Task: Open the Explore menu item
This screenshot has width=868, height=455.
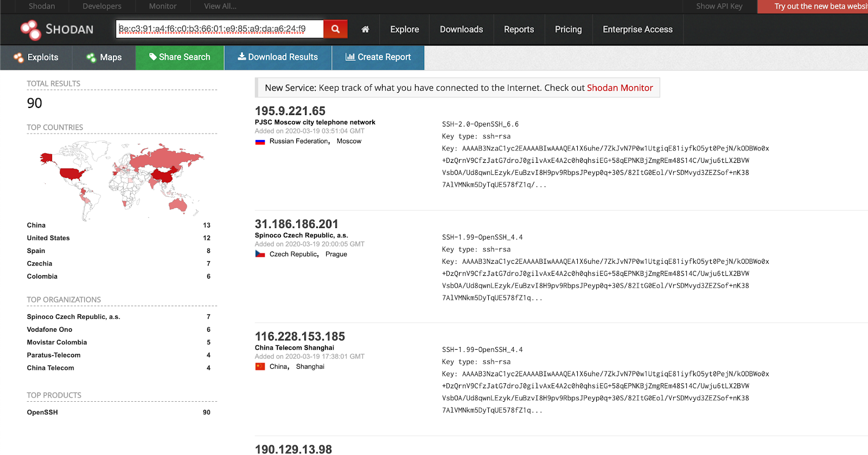Action: (x=405, y=29)
